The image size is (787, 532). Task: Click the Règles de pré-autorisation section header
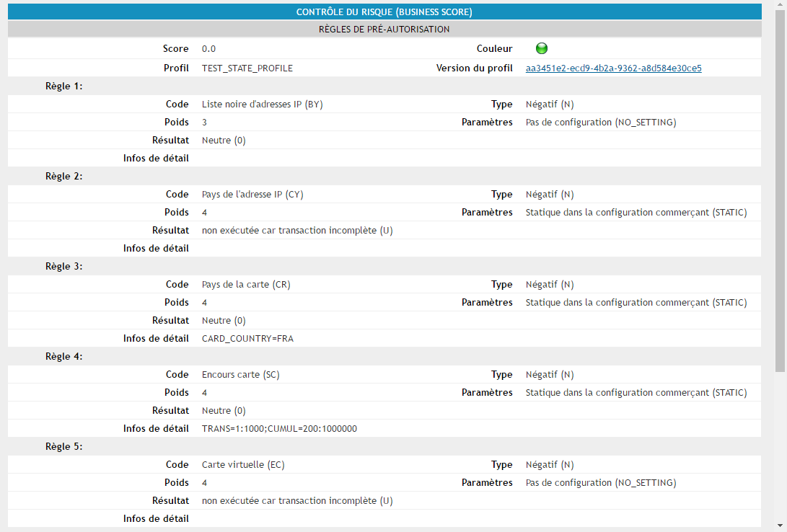[x=384, y=30]
